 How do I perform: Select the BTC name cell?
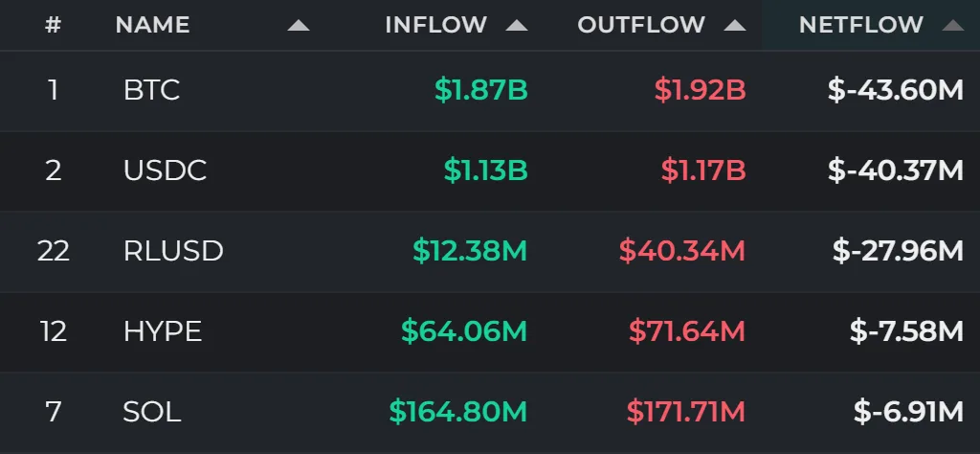pos(151,91)
